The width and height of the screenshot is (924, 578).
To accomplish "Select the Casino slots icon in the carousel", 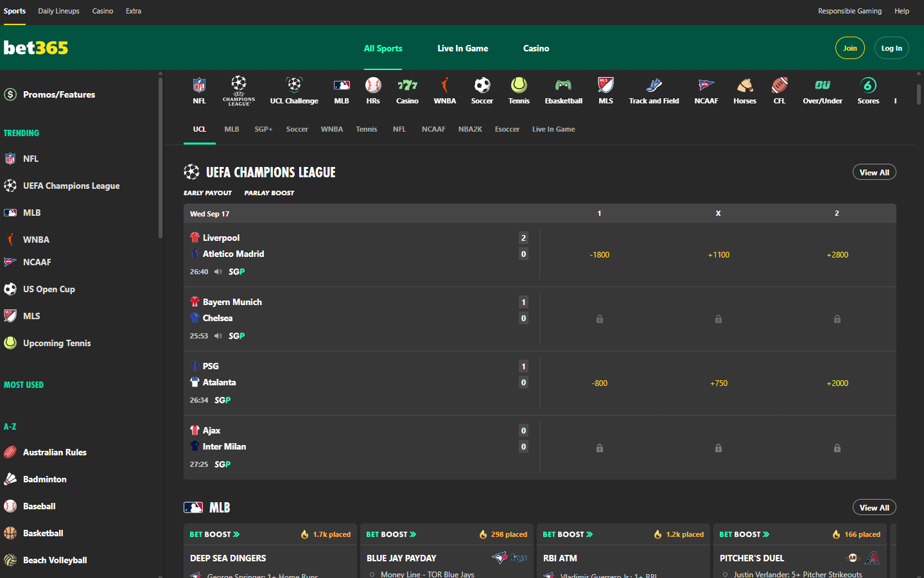I will pos(408,83).
